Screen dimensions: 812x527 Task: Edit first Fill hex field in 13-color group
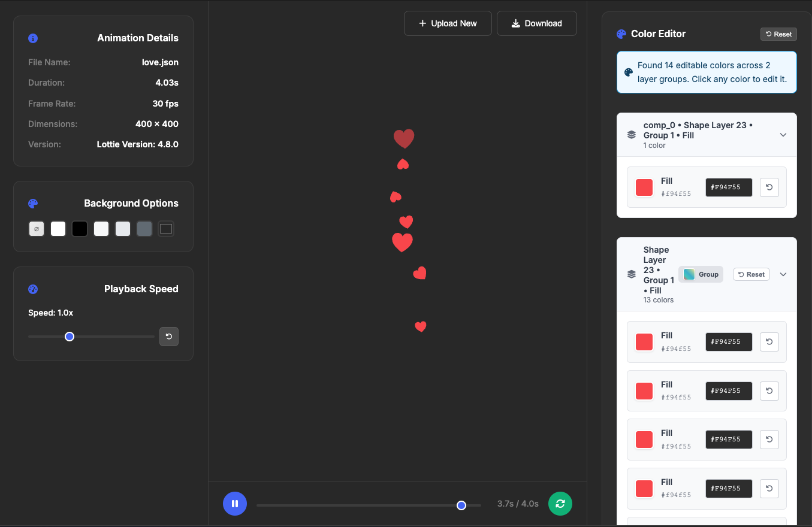729,342
